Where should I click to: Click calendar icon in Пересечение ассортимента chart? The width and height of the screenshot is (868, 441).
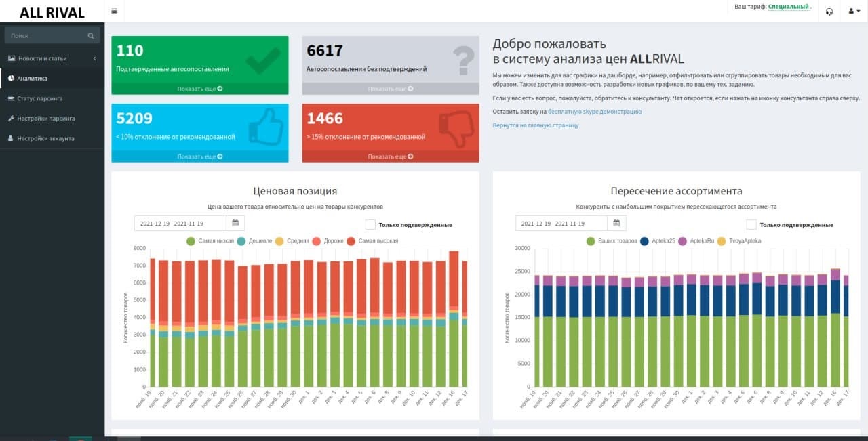[616, 223]
